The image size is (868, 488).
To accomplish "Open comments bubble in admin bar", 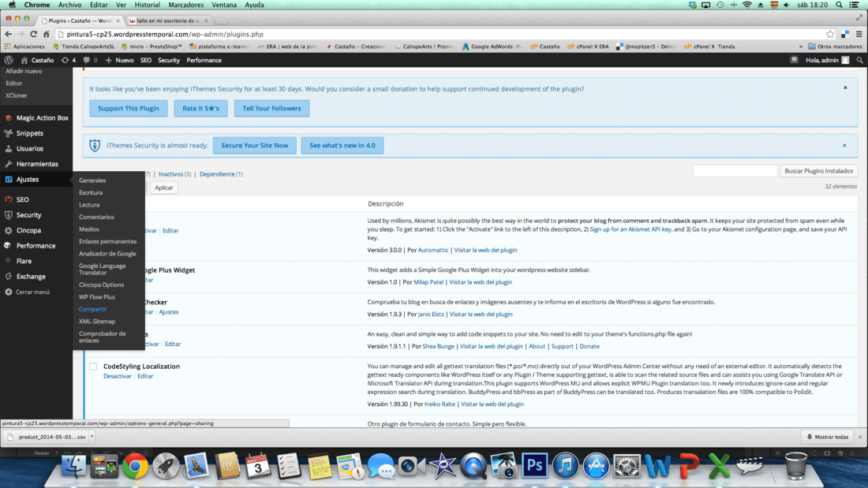I will point(90,60).
